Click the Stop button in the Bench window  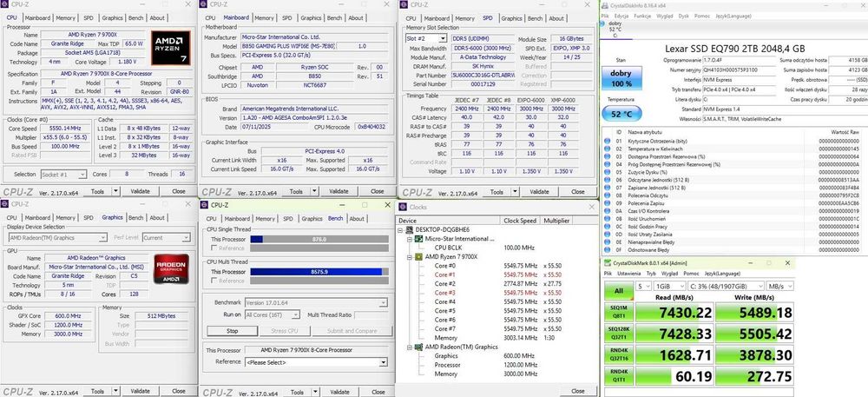coord(233,331)
